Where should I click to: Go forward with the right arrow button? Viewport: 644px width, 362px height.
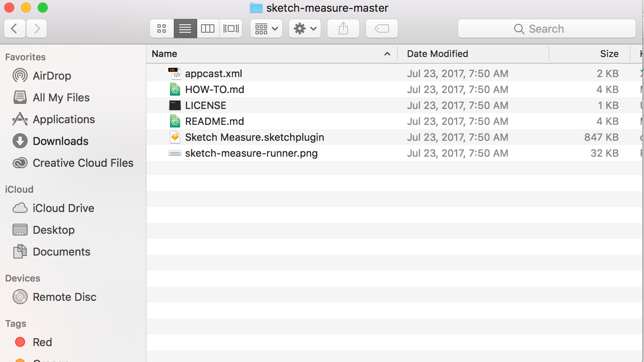37,28
